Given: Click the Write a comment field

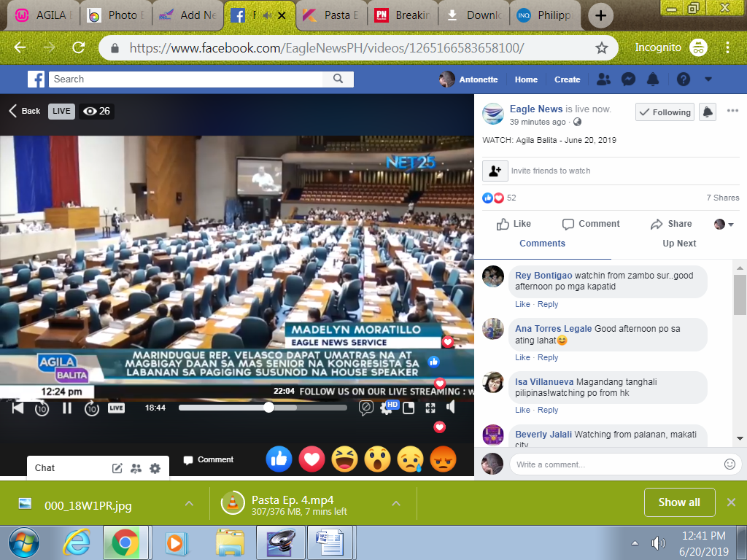Looking at the screenshot, I should (x=616, y=464).
